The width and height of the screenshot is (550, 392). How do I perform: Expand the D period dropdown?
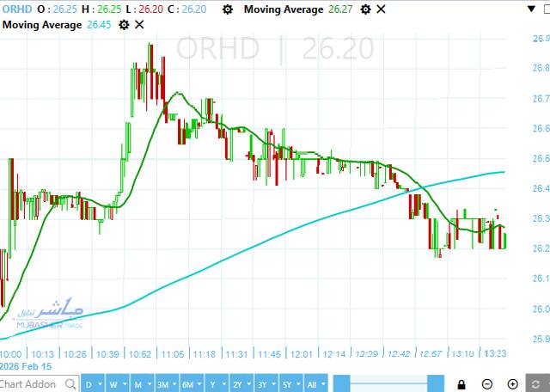91,383
